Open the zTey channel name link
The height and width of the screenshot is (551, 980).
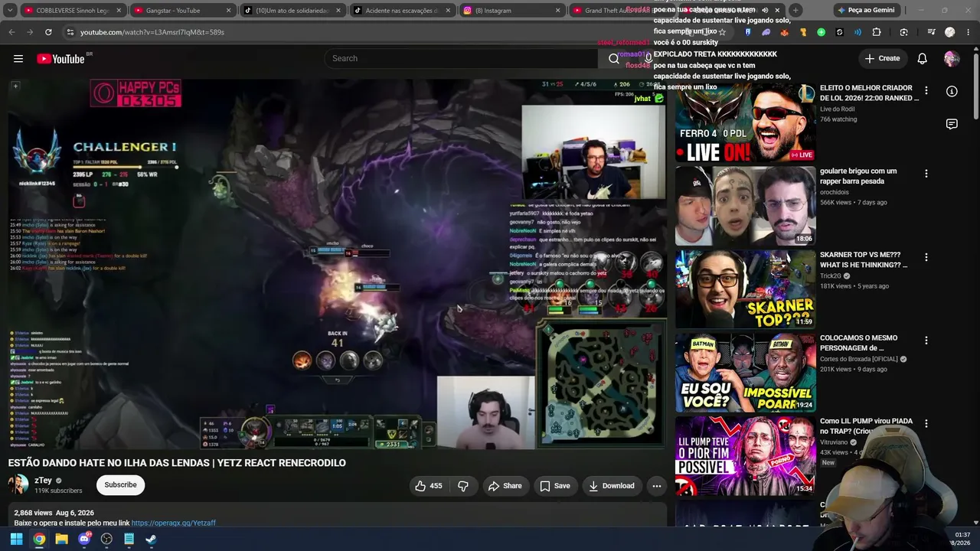pos(43,481)
